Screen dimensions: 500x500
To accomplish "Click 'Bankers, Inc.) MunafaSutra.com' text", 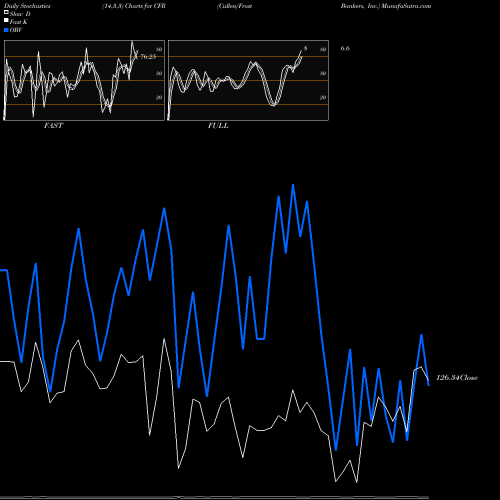I will 386,6.
